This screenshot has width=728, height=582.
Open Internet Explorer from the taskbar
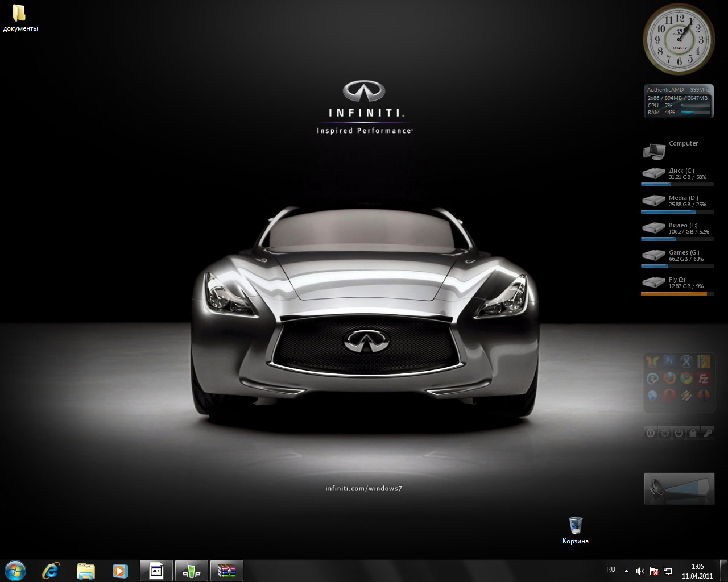pyautogui.click(x=51, y=571)
